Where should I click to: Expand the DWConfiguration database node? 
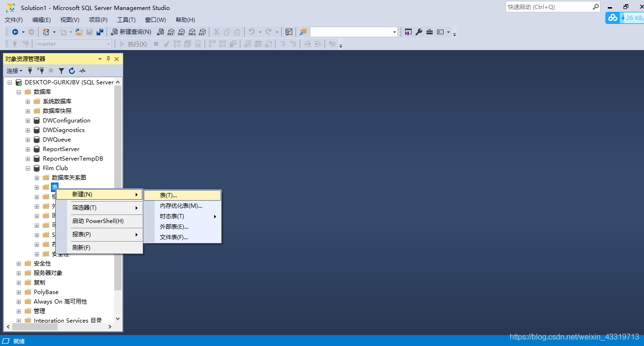tap(28, 121)
